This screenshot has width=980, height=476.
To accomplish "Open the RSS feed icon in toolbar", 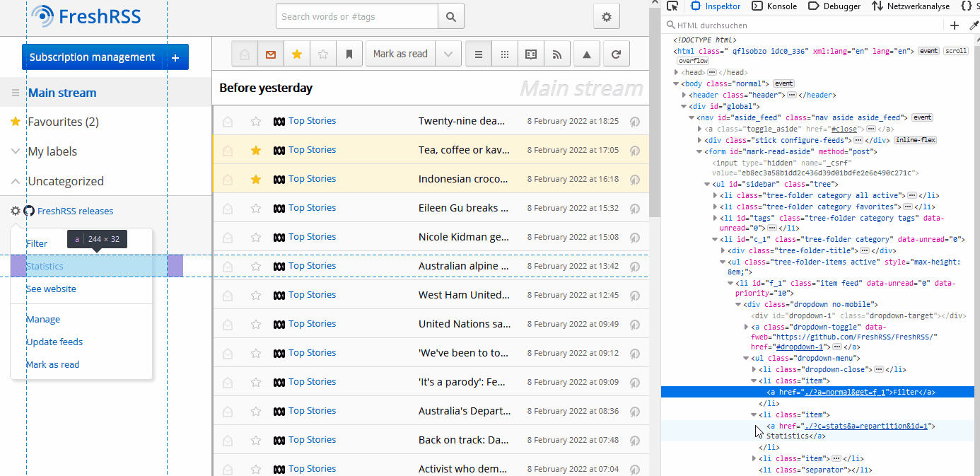I will (x=557, y=54).
